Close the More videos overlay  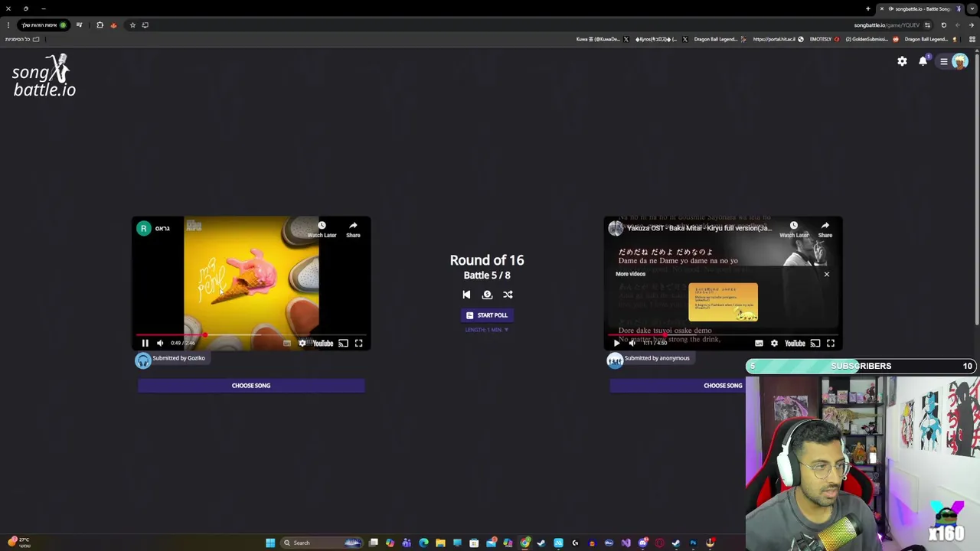826,274
